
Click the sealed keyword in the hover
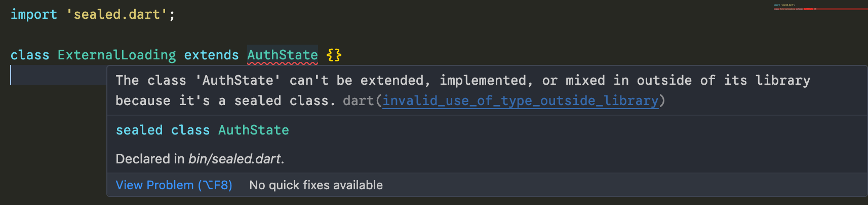pos(139,130)
